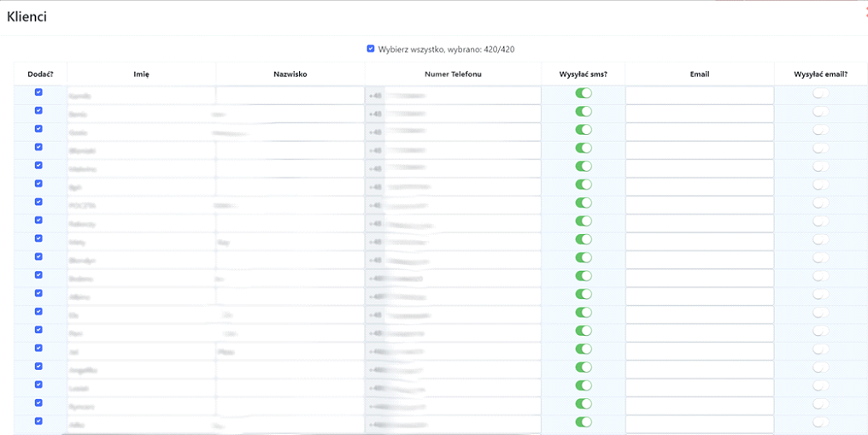Screen dimensions: 868x435
Task: Enable the email toggle in the first row
Action: [x=820, y=93]
